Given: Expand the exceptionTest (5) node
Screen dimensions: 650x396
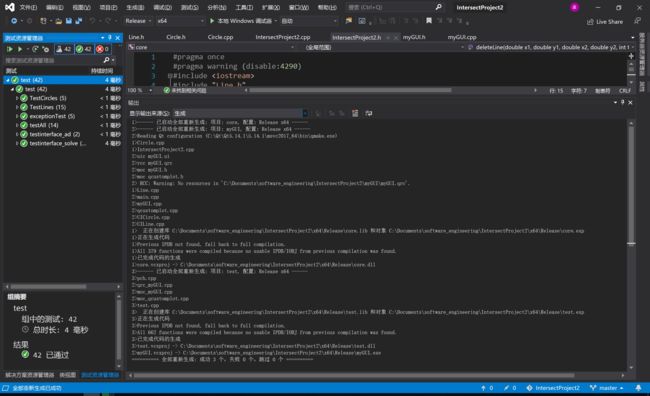Looking at the screenshot, I should click(x=17, y=116).
